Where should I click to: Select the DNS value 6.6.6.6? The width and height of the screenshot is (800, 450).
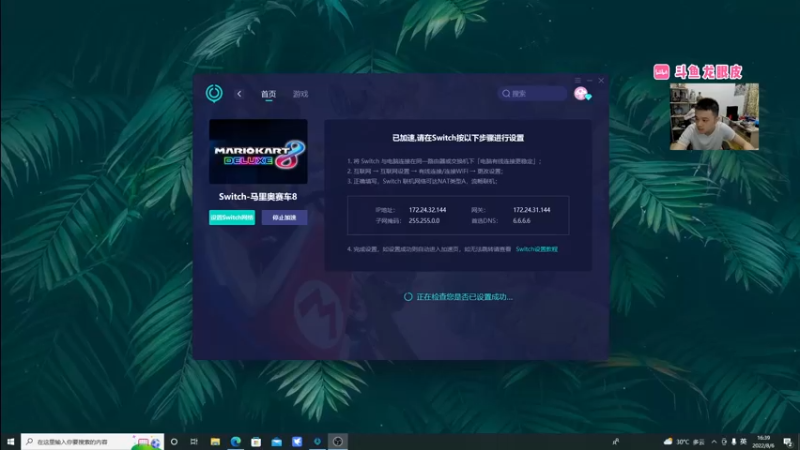(521, 221)
